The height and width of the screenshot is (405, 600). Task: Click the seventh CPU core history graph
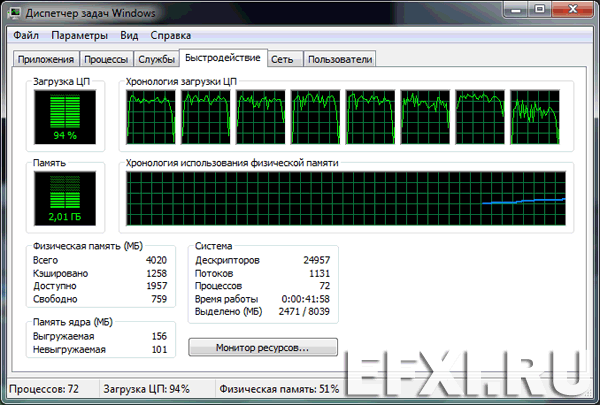(480, 117)
